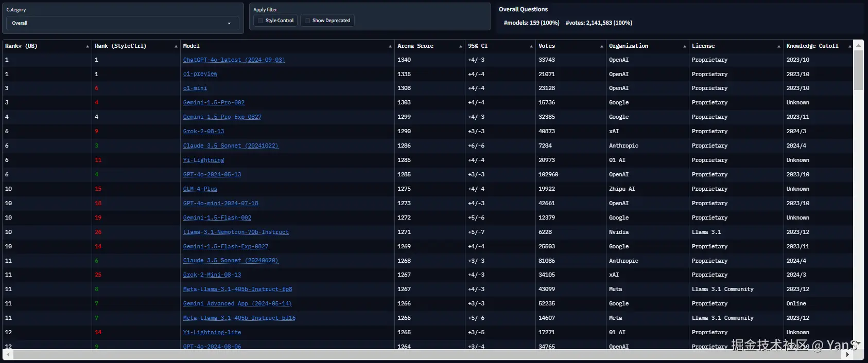Open the Grok-2-08-13 link
Image resolution: width=868 pixels, height=363 pixels.
pyautogui.click(x=203, y=132)
